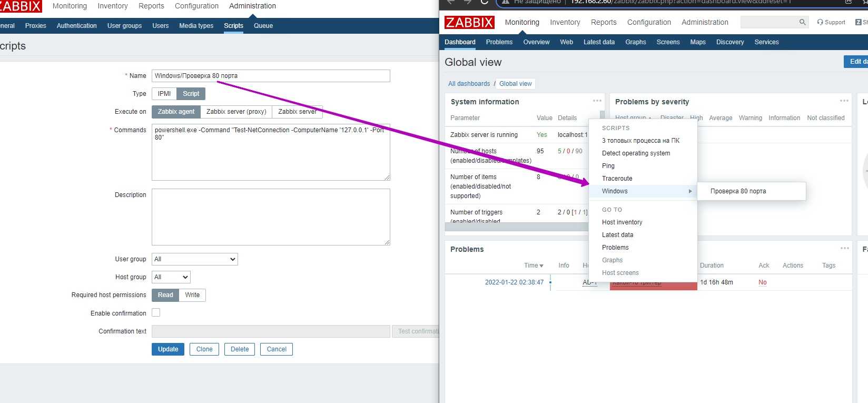Viewport: 868px width, 403px height.
Task: Click the Zabbix logo in the right window
Action: click(469, 22)
